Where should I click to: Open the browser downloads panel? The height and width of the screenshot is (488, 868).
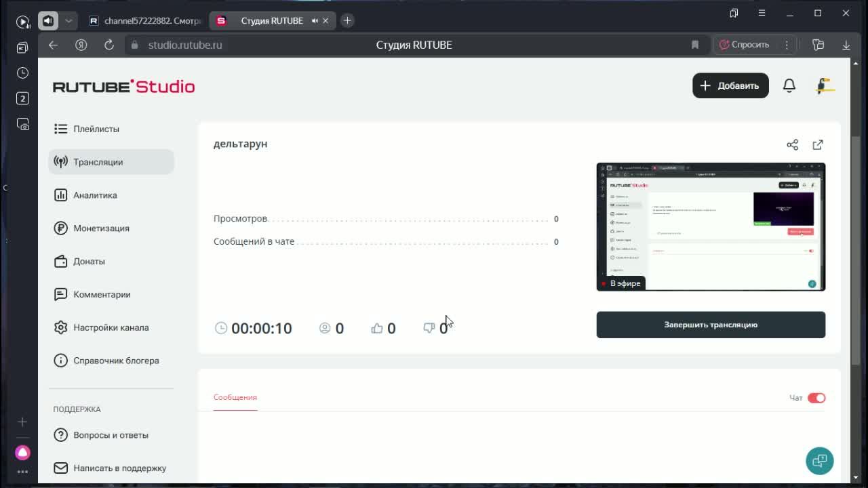point(846,45)
